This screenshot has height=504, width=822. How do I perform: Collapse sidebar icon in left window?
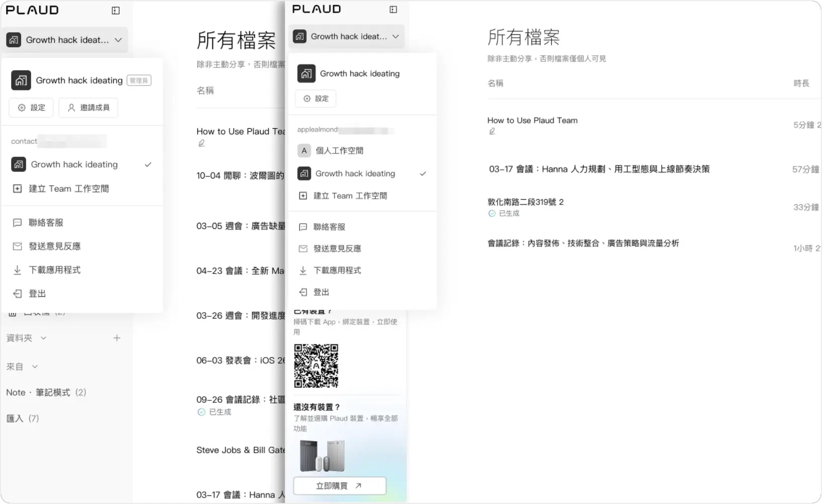(x=116, y=11)
